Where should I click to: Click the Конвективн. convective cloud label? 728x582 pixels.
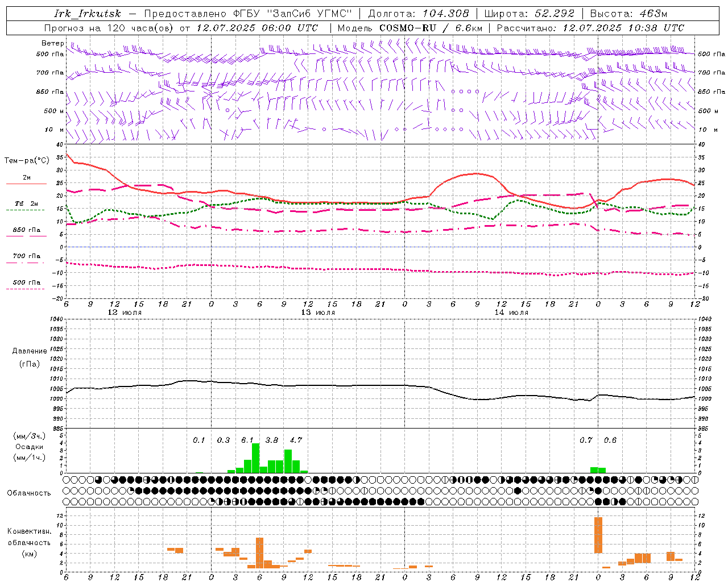pos(29,531)
